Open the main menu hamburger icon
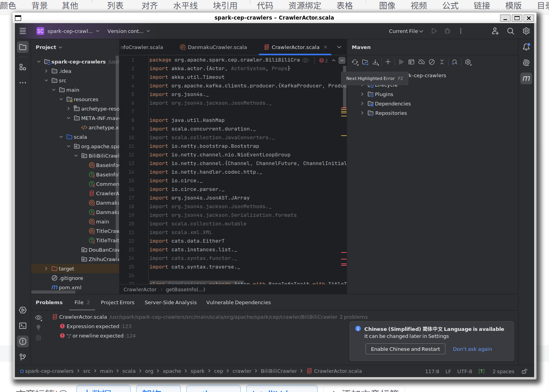 [23, 31]
